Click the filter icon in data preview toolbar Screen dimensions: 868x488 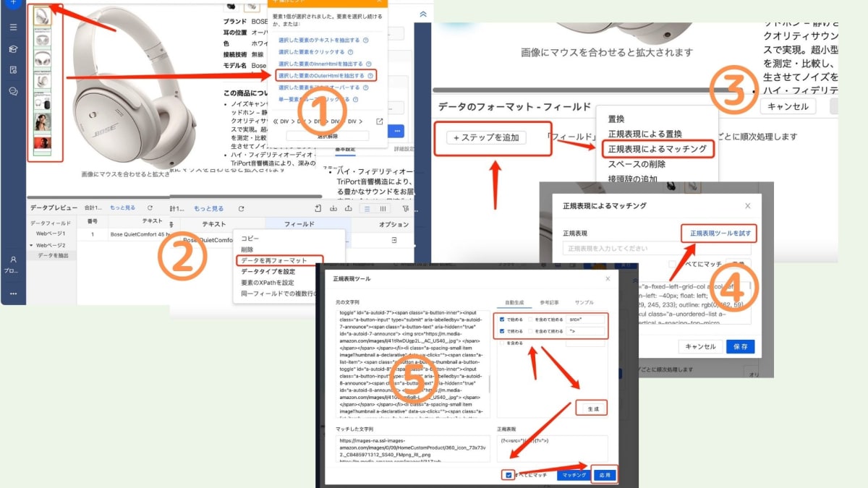(405, 208)
